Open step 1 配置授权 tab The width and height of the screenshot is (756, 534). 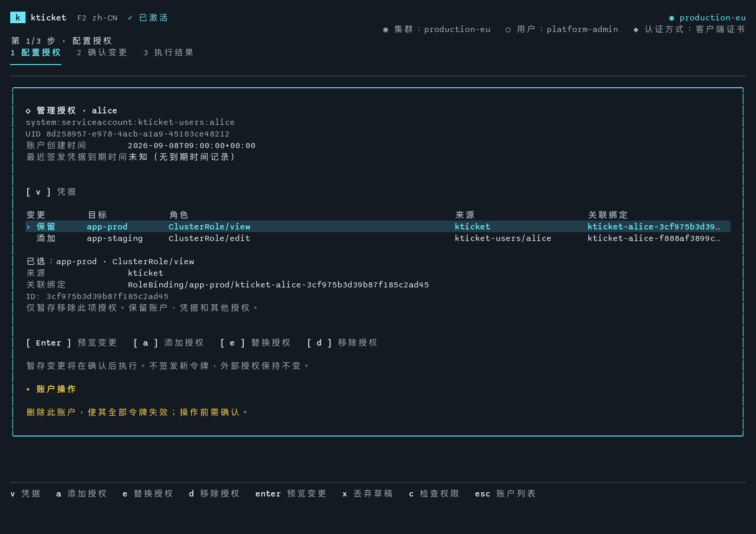[x=36, y=52]
